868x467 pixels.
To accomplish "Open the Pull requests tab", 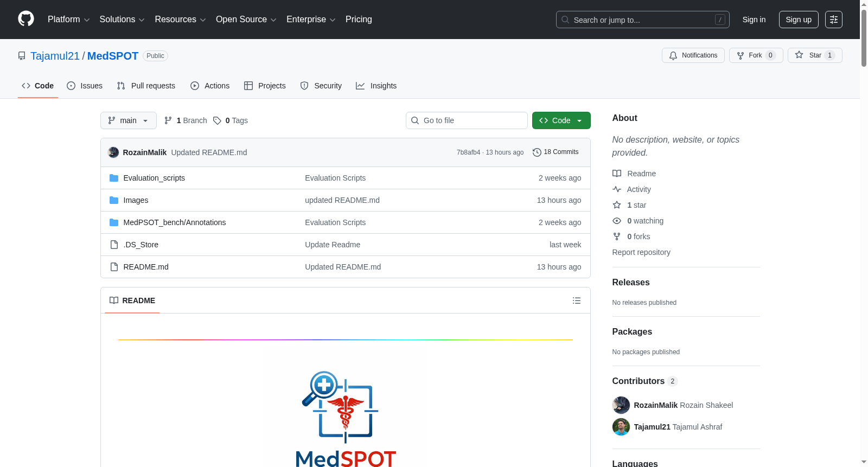I will (146, 86).
